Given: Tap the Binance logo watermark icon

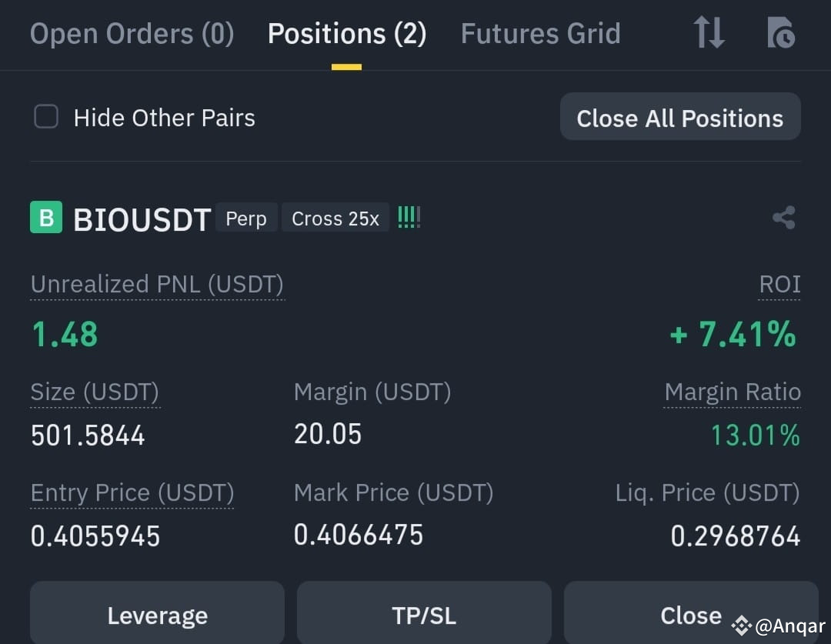Looking at the screenshot, I should [742, 626].
